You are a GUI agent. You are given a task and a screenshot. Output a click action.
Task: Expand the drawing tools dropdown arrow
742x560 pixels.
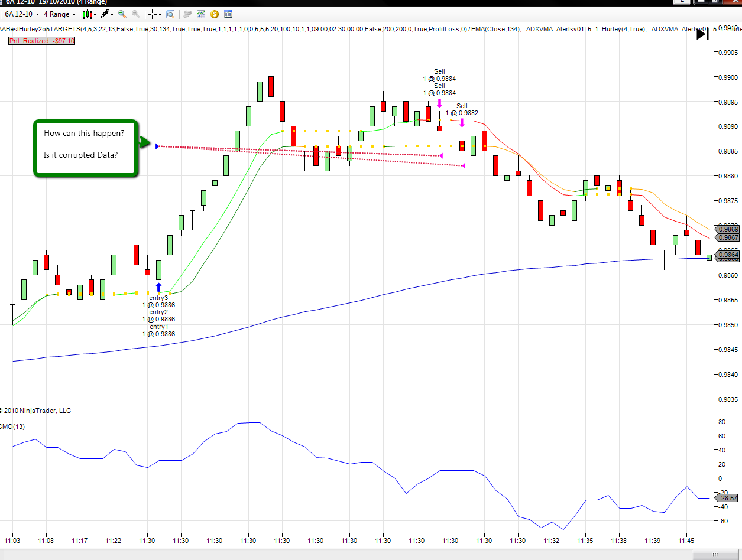click(113, 14)
